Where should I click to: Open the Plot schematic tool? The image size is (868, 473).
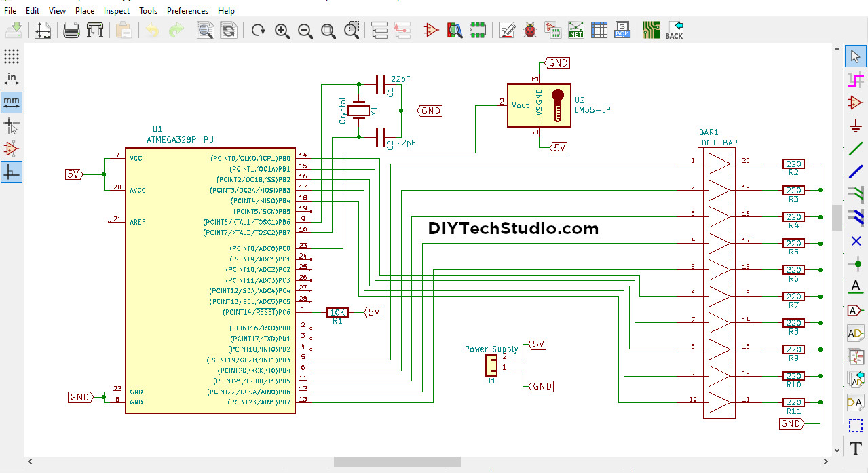tap(95, 30)
